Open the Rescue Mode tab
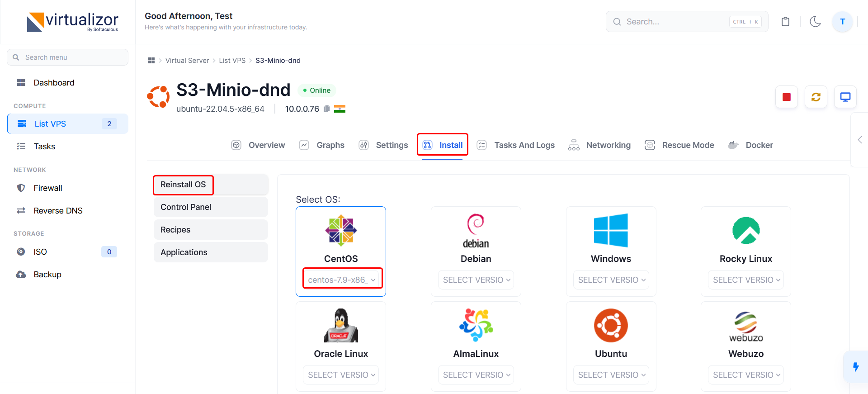The image size is (868, 394). [679, 145]
